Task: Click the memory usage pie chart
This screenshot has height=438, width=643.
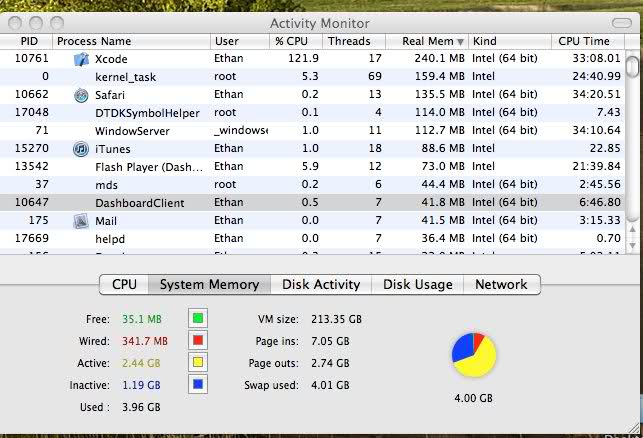Action: 474,355
